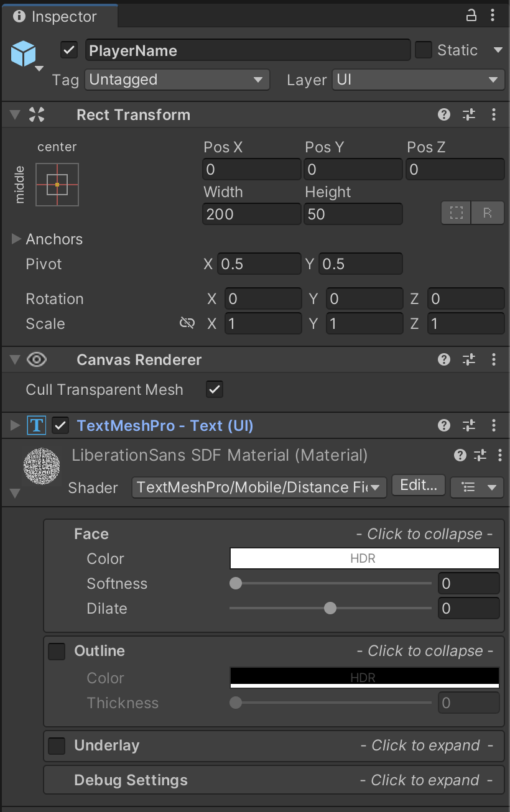Click the constrain proportions link icon beside Scale

click(187, 323)
